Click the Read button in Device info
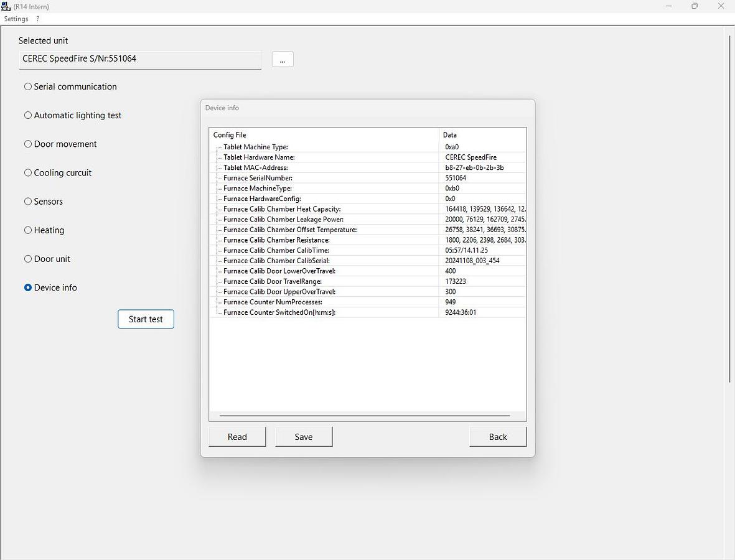 tap(237, 437)
